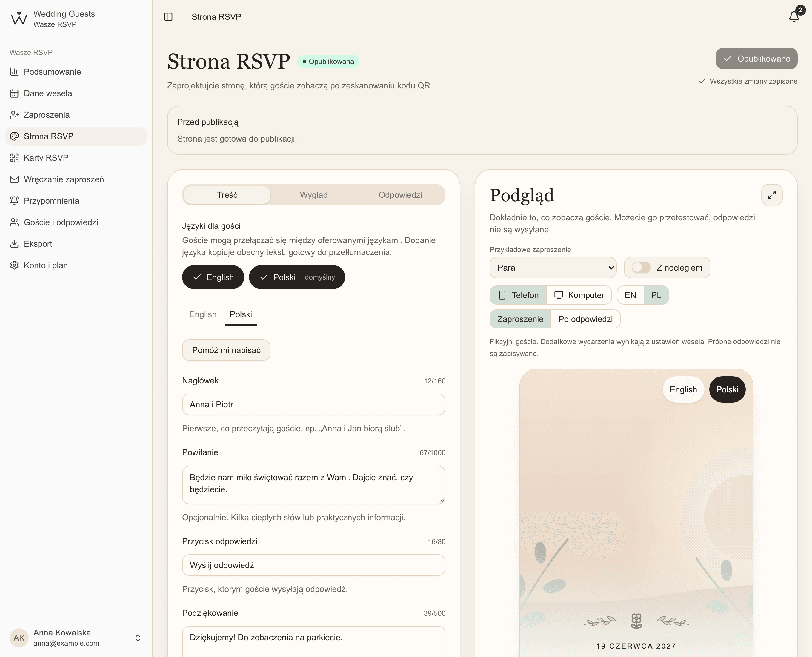Click the Opublikowano button

tap(756, 59)
